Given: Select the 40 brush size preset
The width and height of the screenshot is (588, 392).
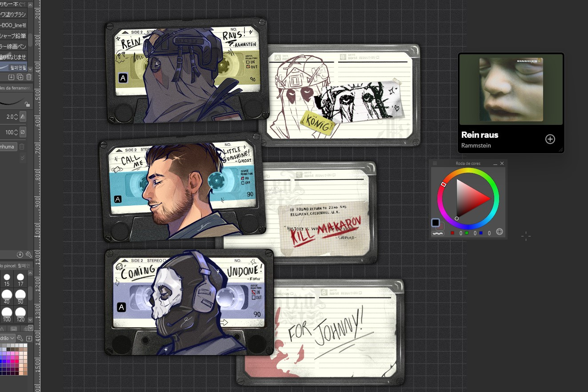Looking at the screenshot, I should [x=7, y=297].
